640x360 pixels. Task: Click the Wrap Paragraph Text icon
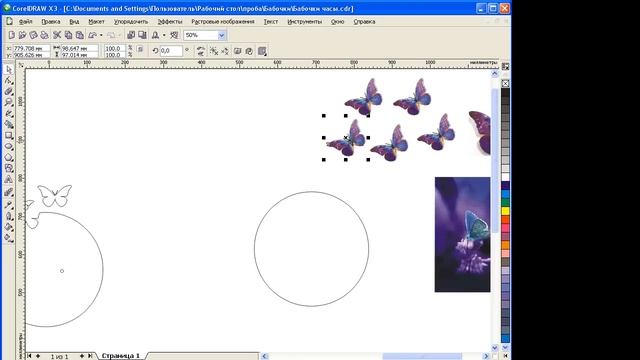point(262,51)
